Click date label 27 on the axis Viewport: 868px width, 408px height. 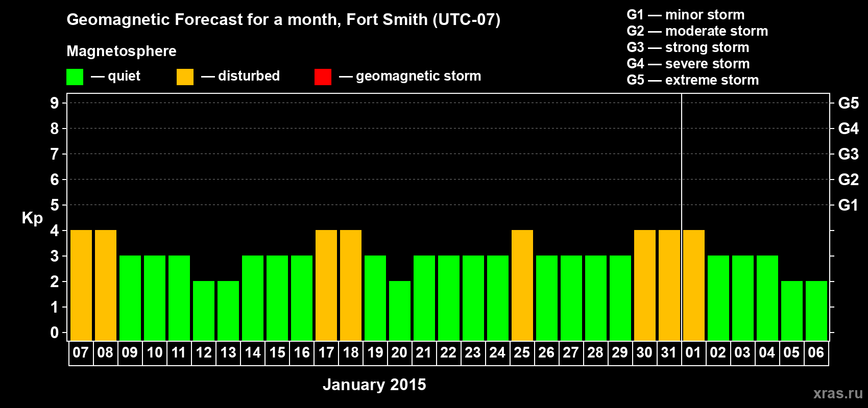571,352
